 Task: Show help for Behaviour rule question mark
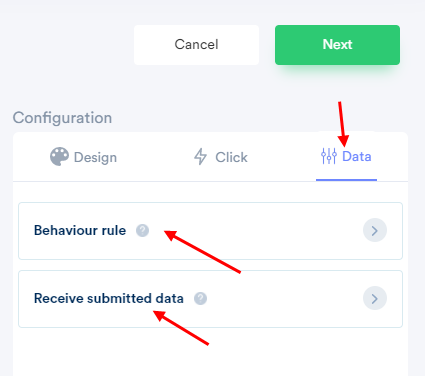click(x=142, y=230)
